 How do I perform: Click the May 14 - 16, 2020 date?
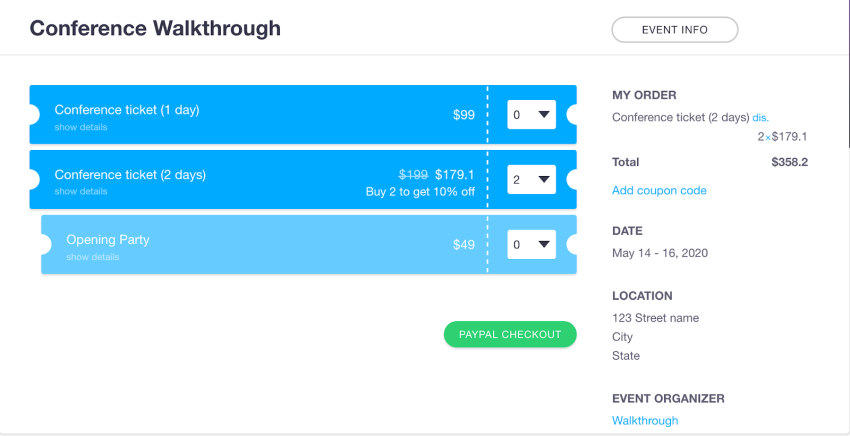click(x=659, y=253)
